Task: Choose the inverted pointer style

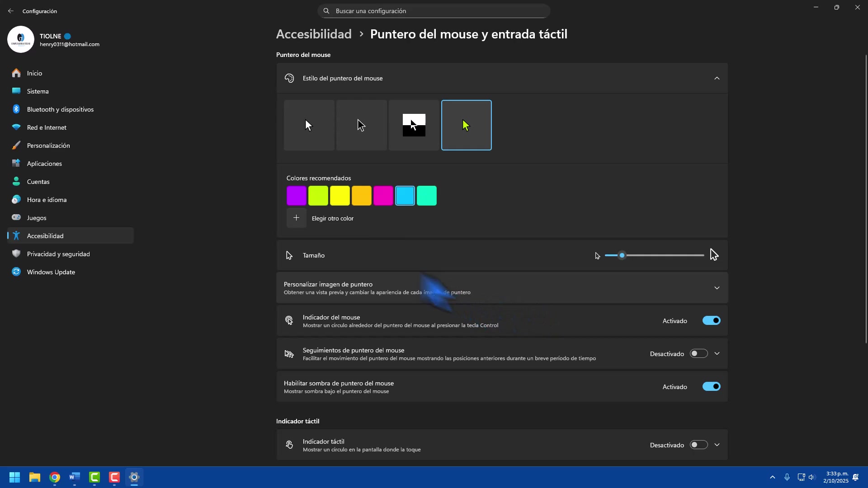Action: 414,125
